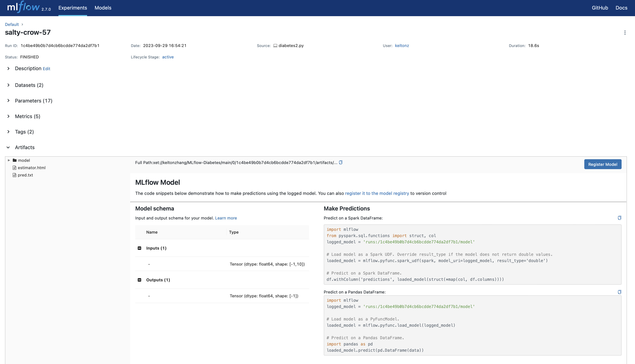Image resolution: width=635 pixels, height=364 pixels.
Task: Click the Pandas DataFrame code block
Action: pyautogui.click(x=472, y=325)
